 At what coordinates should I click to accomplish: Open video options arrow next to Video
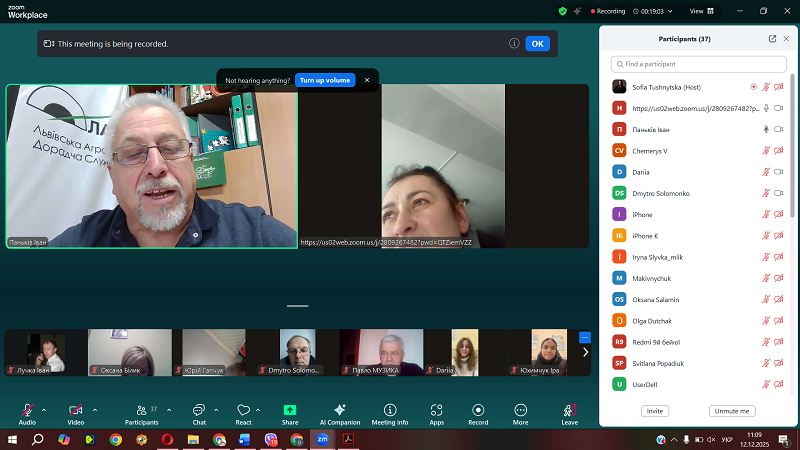tap(95, 410)
